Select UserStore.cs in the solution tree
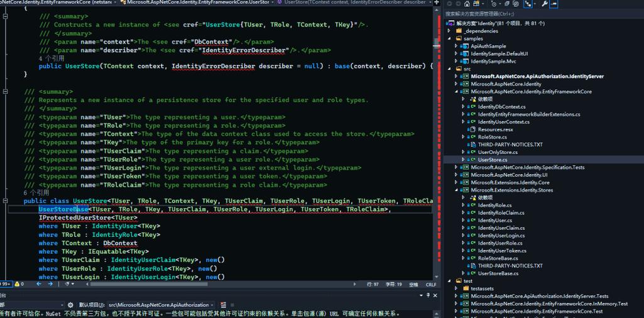The width and height of the screenshot is (644, 318). click(492, 160)
